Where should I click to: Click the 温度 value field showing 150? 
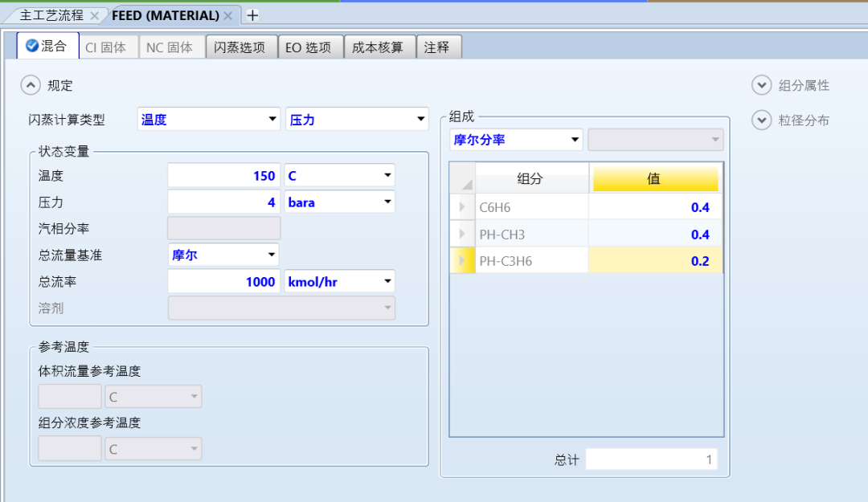(x=223, y=175)
